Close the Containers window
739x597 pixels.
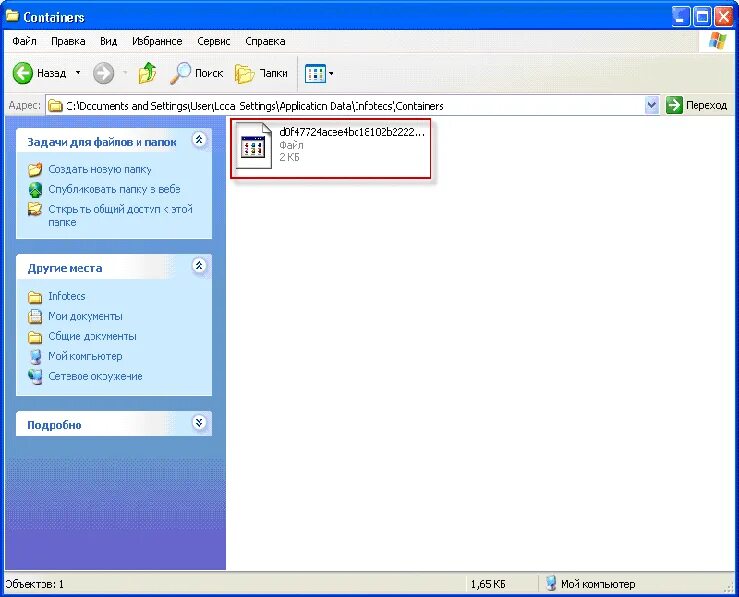tap(724, 16)
